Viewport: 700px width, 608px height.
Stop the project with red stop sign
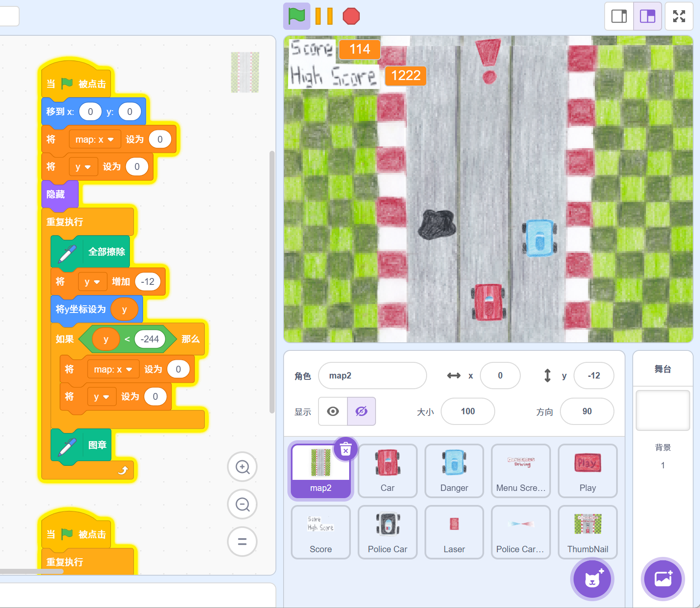[x=351, y=17]
